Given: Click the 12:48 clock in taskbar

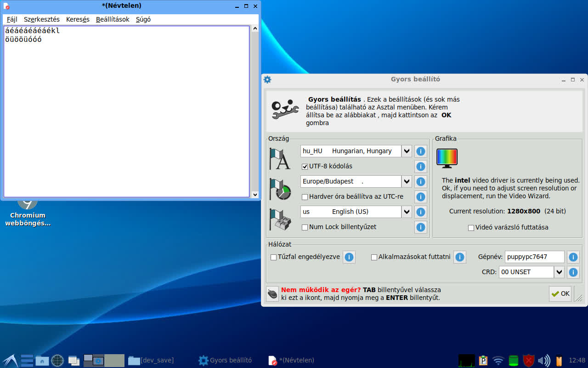Looking at the screenshot, I should coord(577,361).
